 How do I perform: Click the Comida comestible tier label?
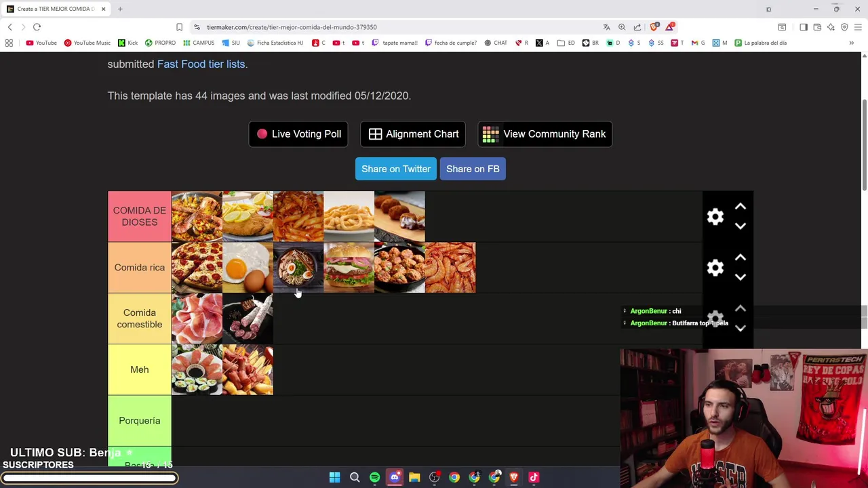click(140, 319)
